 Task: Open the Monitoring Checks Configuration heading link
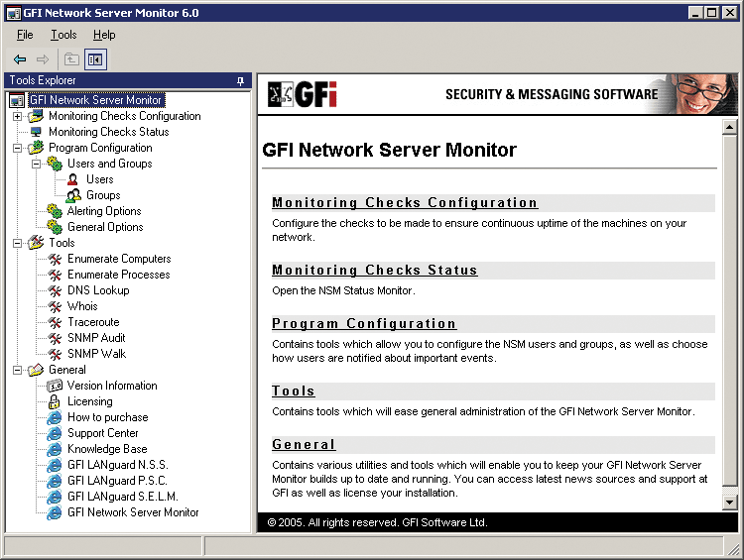[405, 203]
